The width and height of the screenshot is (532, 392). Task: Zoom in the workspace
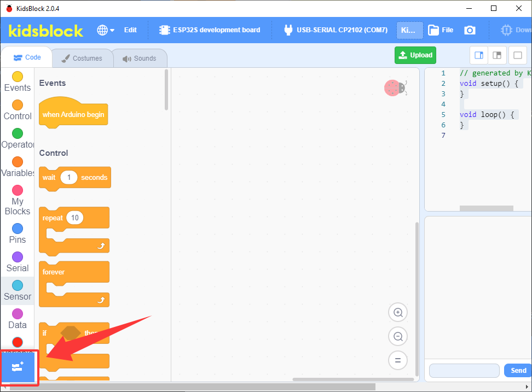(x=398, y=312)
